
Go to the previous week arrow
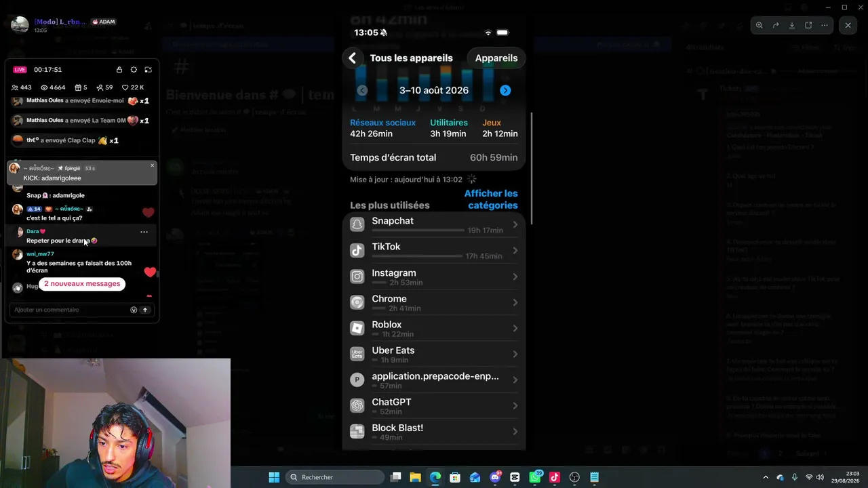[x=362, y=90]
